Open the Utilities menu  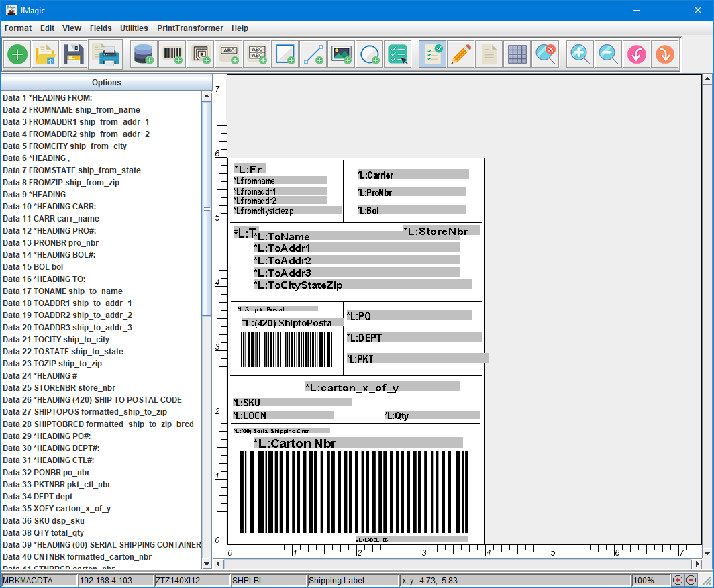pos(134,28)
